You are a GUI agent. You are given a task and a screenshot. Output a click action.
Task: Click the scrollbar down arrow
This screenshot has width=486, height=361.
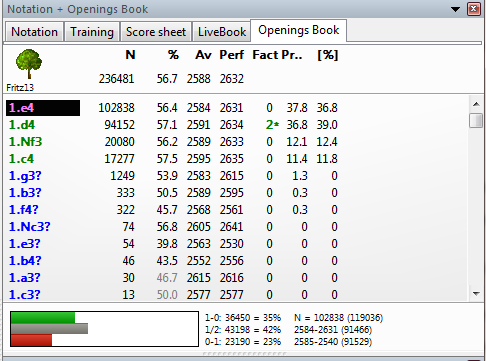click(476, 294)
